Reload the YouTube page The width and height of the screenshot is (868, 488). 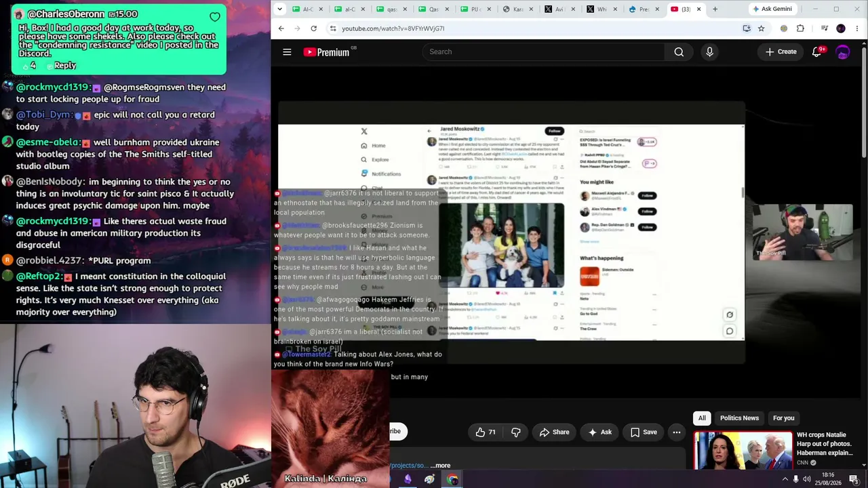click(x=313, y=28)
